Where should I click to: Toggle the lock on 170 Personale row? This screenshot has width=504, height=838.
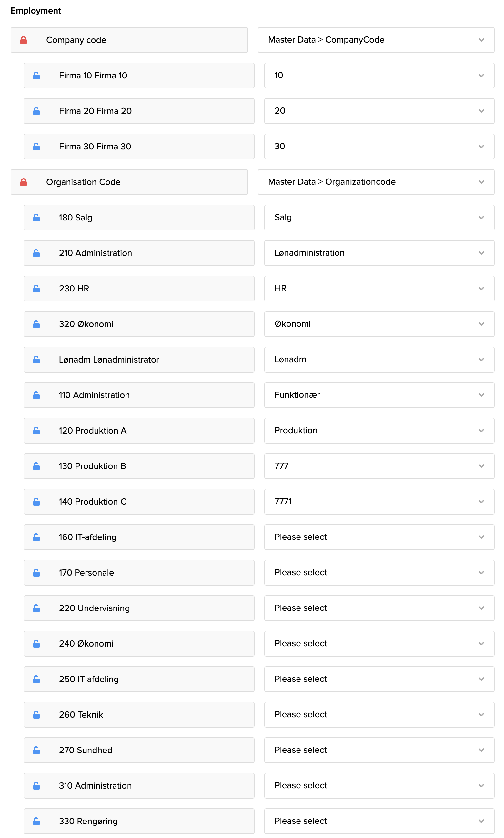click(x=36, y=572)
